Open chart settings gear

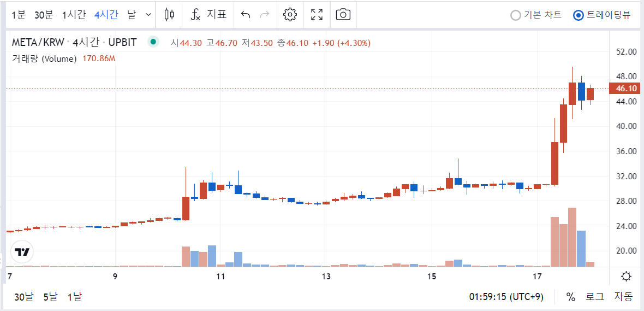pyautogui.click(x=290, y=15)
